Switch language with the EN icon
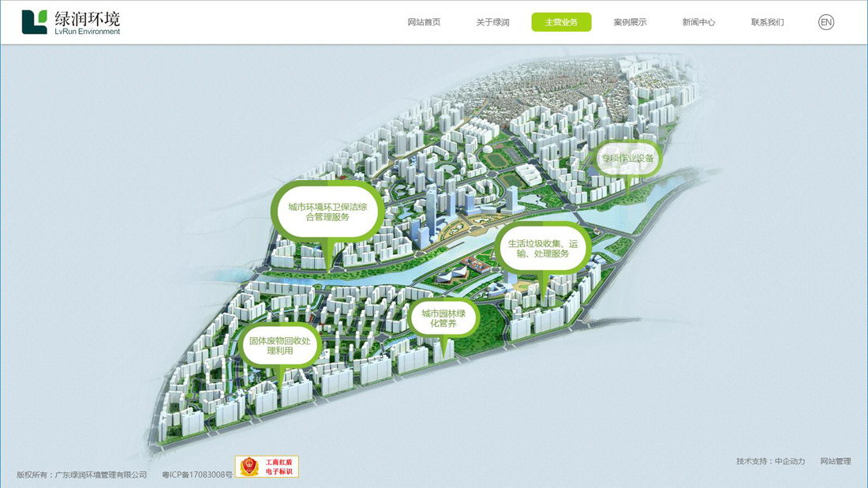 click(x=825, y=22)
